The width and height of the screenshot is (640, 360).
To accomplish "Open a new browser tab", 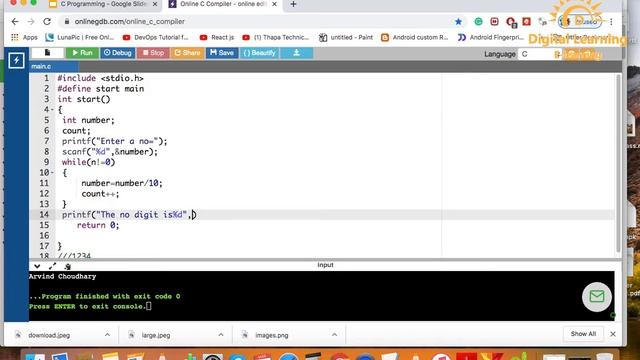I will click(293, 4).
